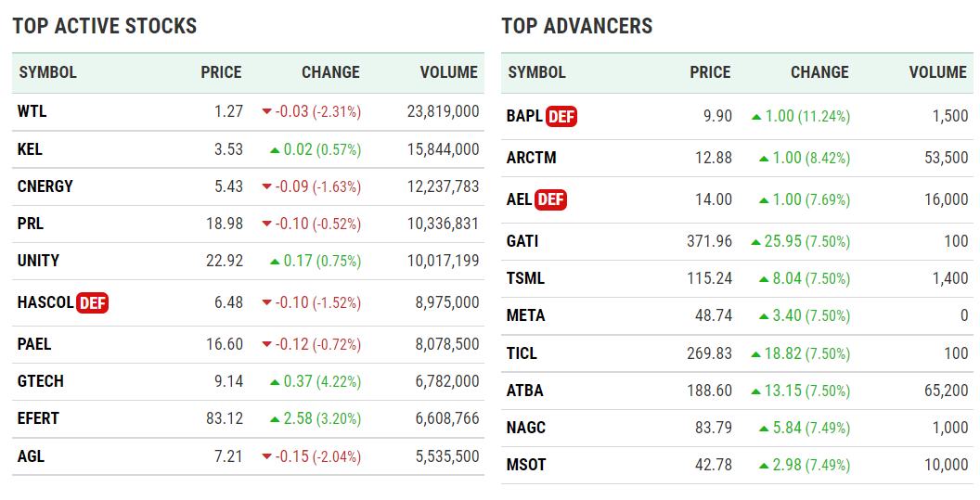Click the red down arrow in WTL row
980x500 pixels.
pos(267,112)
